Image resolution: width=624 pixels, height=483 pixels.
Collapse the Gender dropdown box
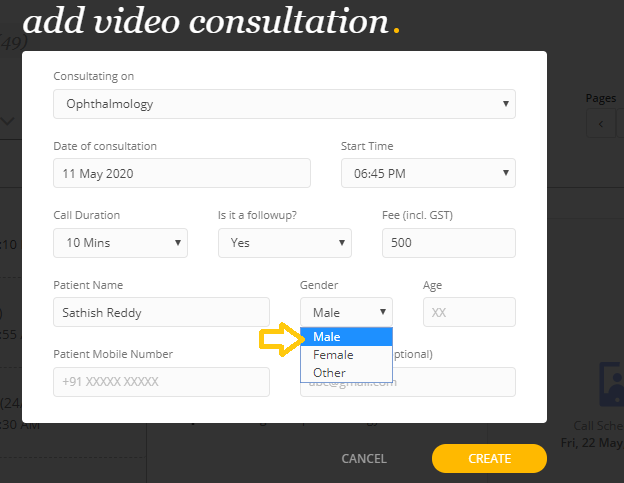pyautogui.click(x=346, y=312)
